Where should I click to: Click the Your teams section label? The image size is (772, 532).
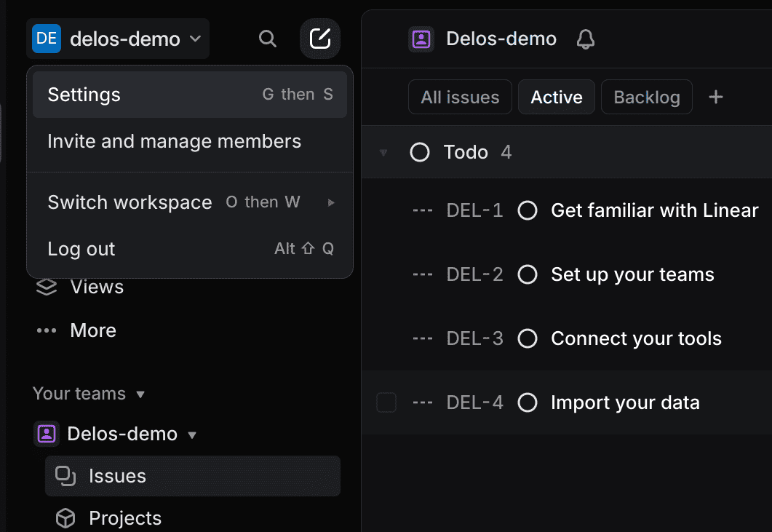tap(79, 394)
